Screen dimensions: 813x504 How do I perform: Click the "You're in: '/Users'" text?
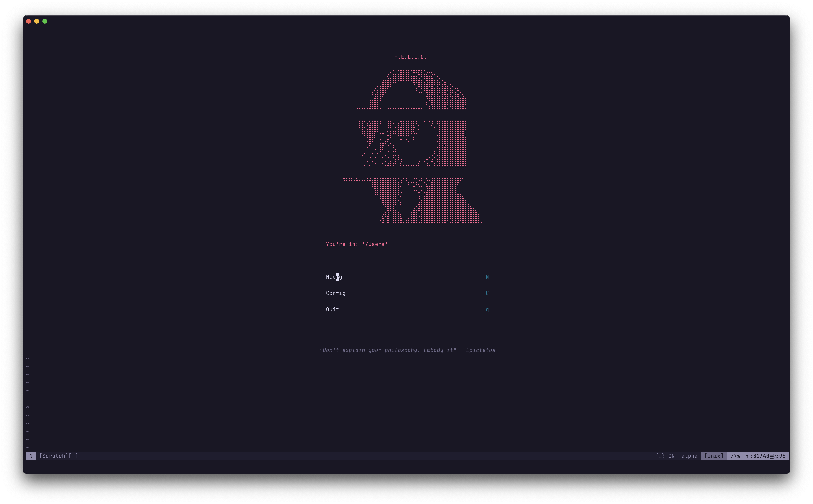tap(356, 244)
